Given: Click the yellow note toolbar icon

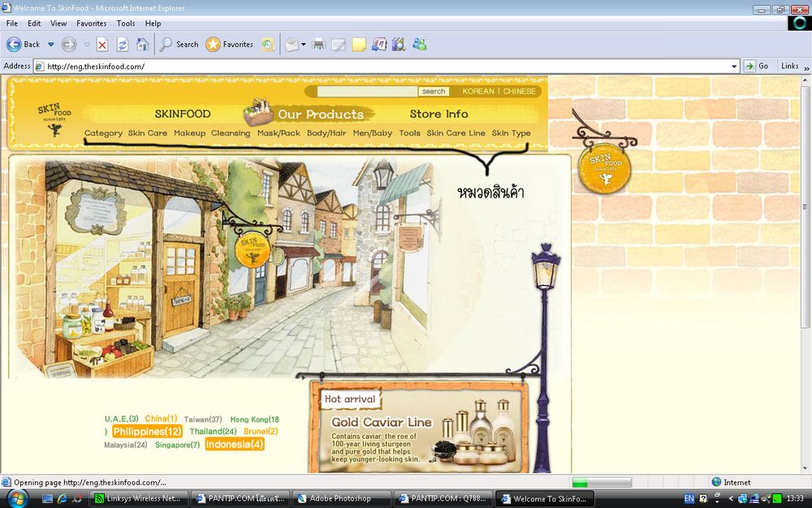Looking at the screenshot, I should pos(359,45).
